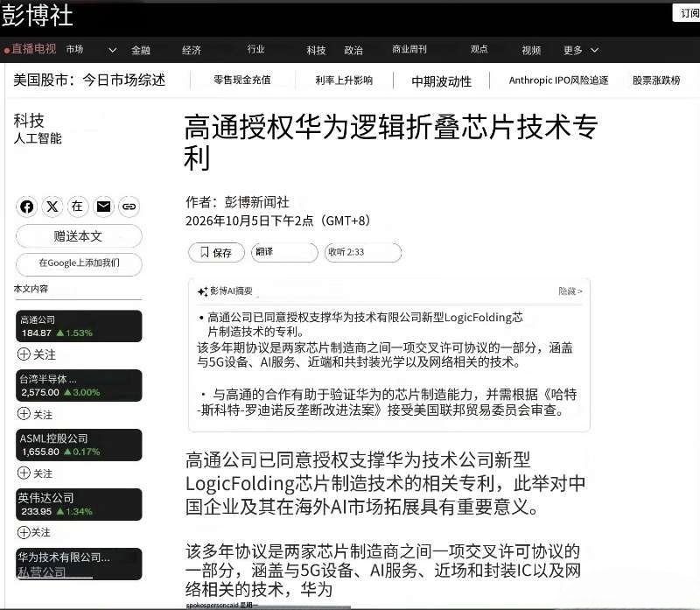The width and height of the screenshot is (700, 610).
Task: Open the 赠送本文 gift button
Action: click(79, 235)
